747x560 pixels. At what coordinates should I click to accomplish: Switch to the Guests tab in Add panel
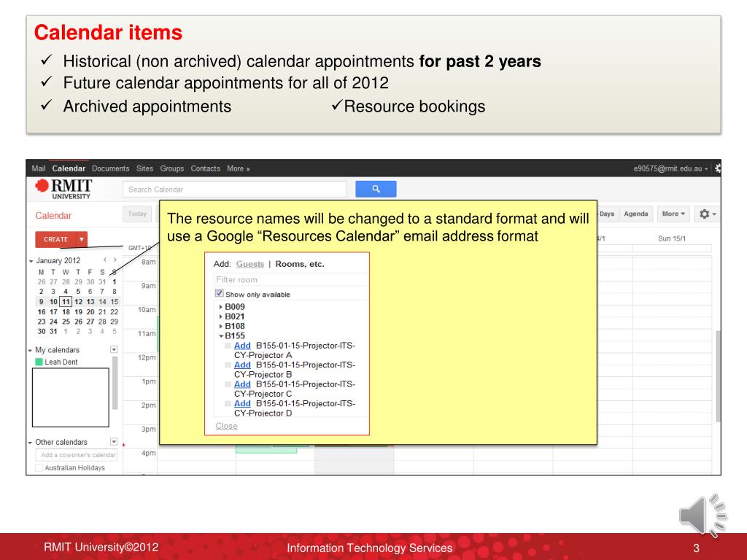tap(250, 264)
